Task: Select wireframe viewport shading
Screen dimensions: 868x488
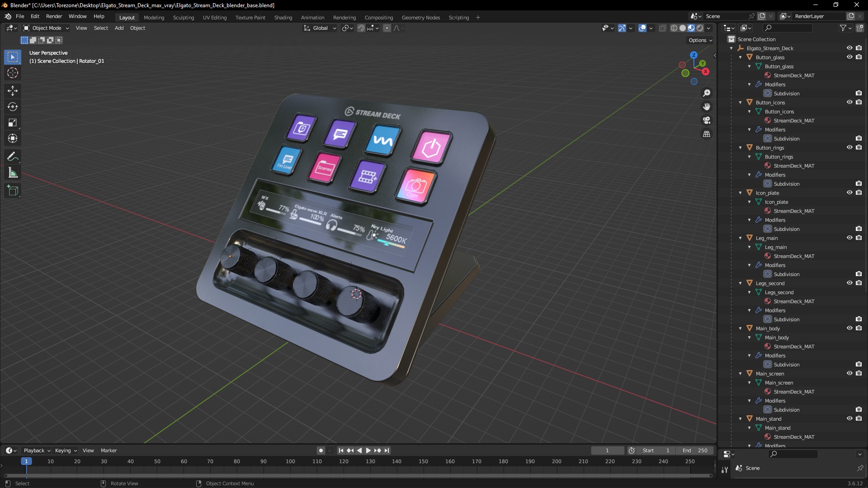Action: 674,28
